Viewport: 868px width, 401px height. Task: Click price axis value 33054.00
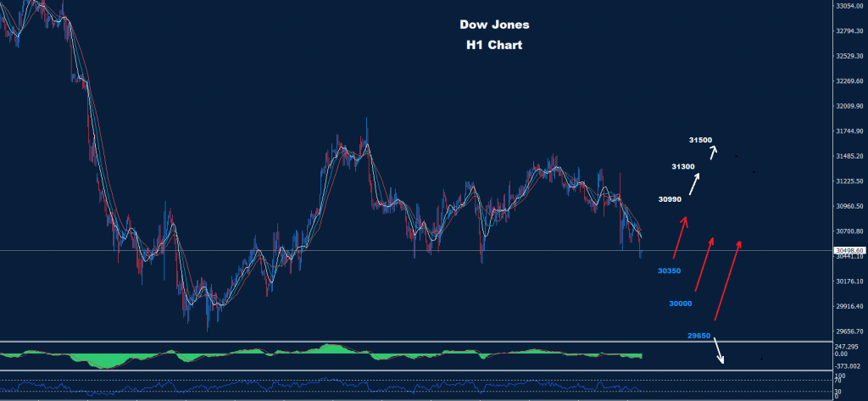point(849,6)
